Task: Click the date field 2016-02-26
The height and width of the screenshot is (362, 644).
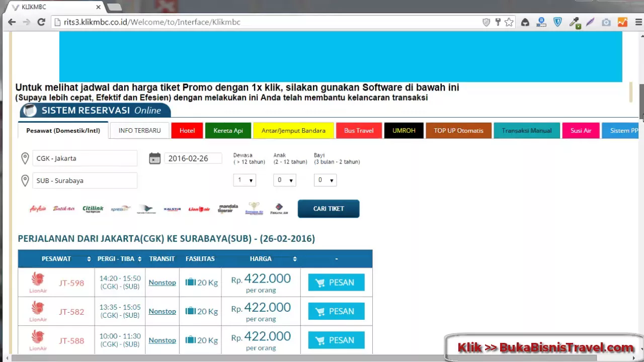Action: [x=193, y=158]
